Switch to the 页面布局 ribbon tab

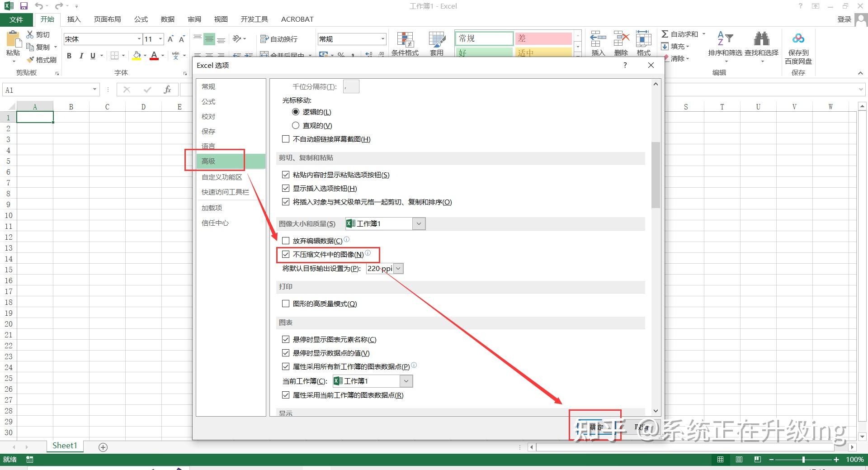pyautogui.click(x=108, y=19)
